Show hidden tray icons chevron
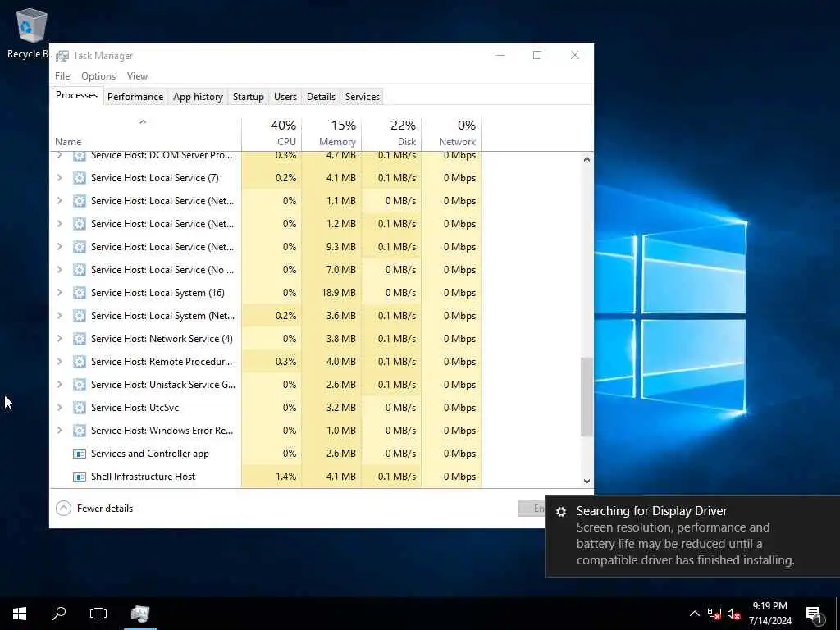 pyautogui.click(x=694, y=614)
